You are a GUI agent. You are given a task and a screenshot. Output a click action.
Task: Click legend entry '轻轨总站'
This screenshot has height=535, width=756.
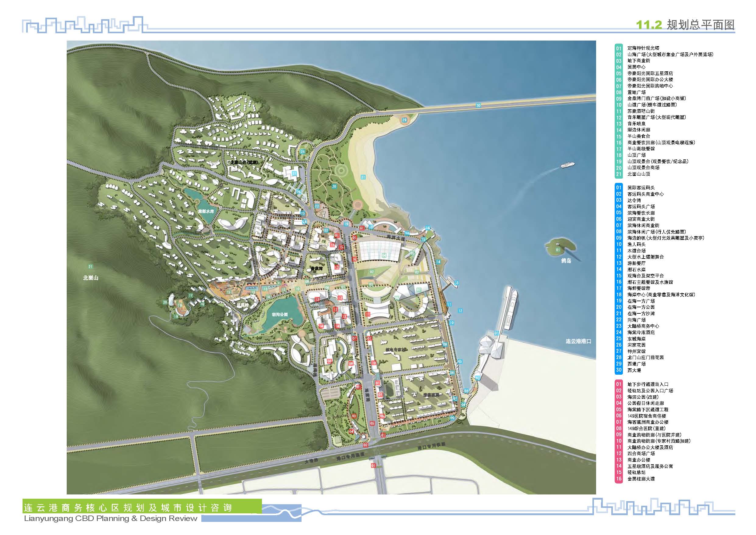pos(636,473)
